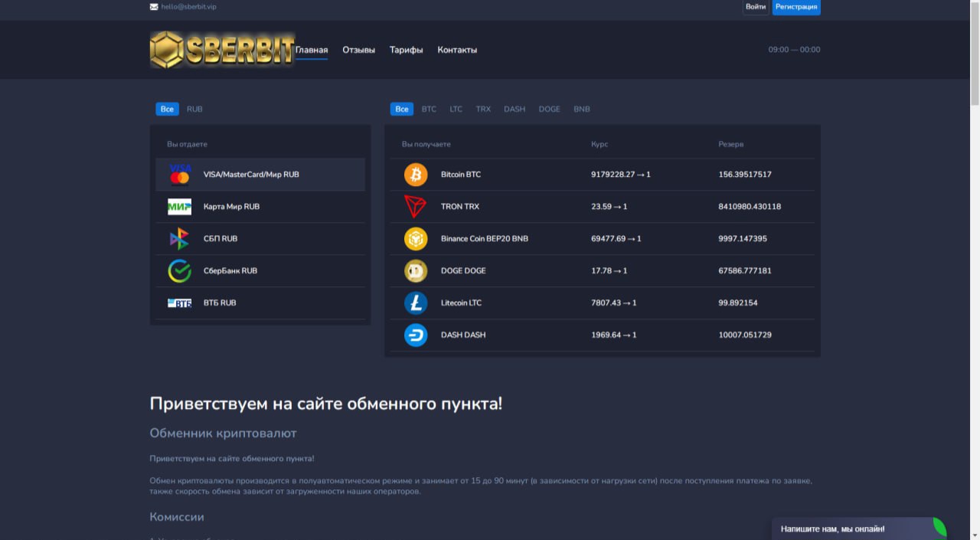980x540 pixels.
Task: Click the blue Litecoin icon
Action: pyautogui.click(x=416, y=303)
